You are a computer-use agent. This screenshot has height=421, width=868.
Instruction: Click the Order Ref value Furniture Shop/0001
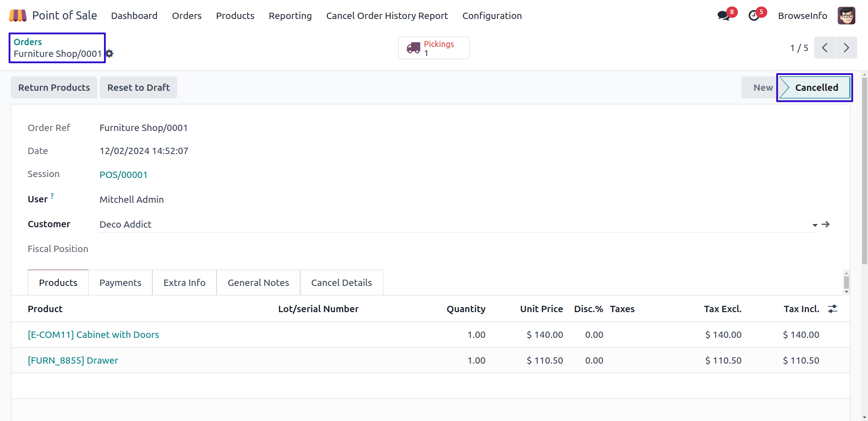pyautogui.click(x=143, y=128)
